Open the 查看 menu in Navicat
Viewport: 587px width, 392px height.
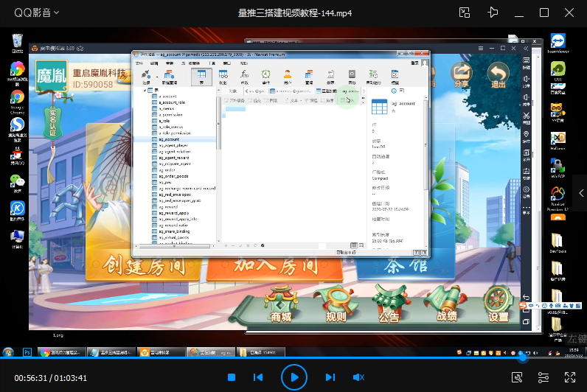point(170,63)
